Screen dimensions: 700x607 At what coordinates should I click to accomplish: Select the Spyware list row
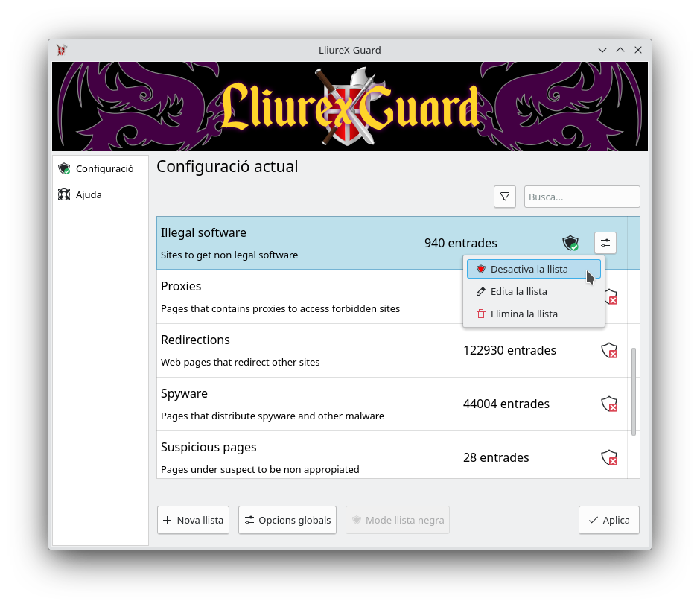click(x=392, y=404)
